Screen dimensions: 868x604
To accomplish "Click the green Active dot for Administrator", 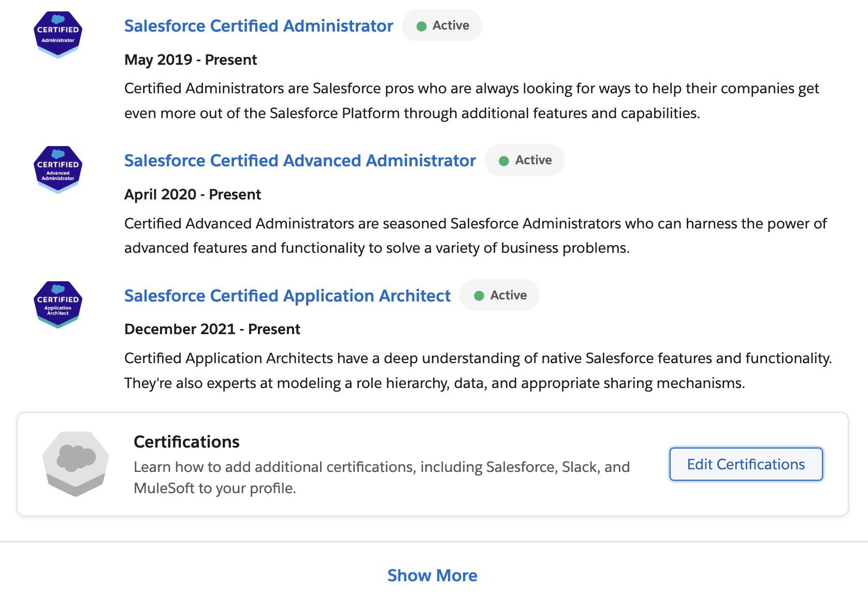I will tap(422, 26).
